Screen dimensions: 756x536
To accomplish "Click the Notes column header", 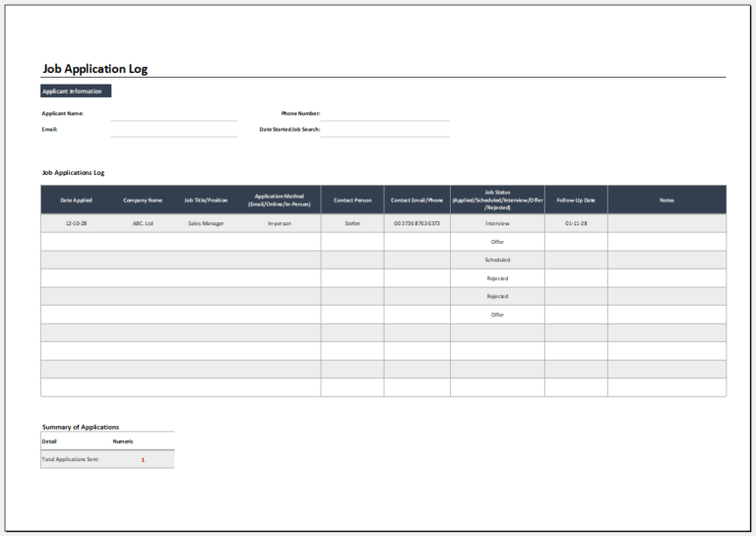I will (666, 201).
